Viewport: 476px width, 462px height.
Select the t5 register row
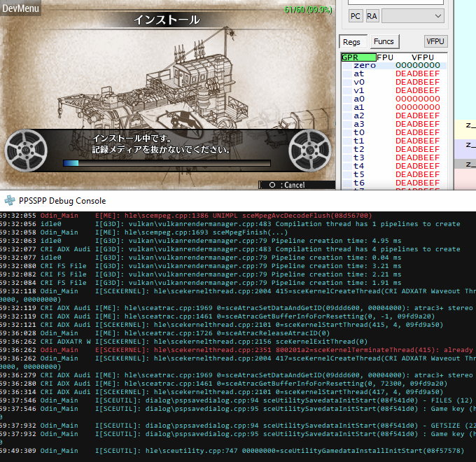point(394,174)
